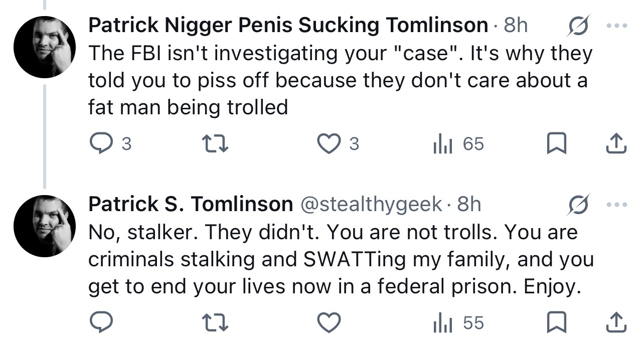Viewport: 644px width, 344px height.
Task: Share the tweet about the FBI case
Action: pos(616,144)
